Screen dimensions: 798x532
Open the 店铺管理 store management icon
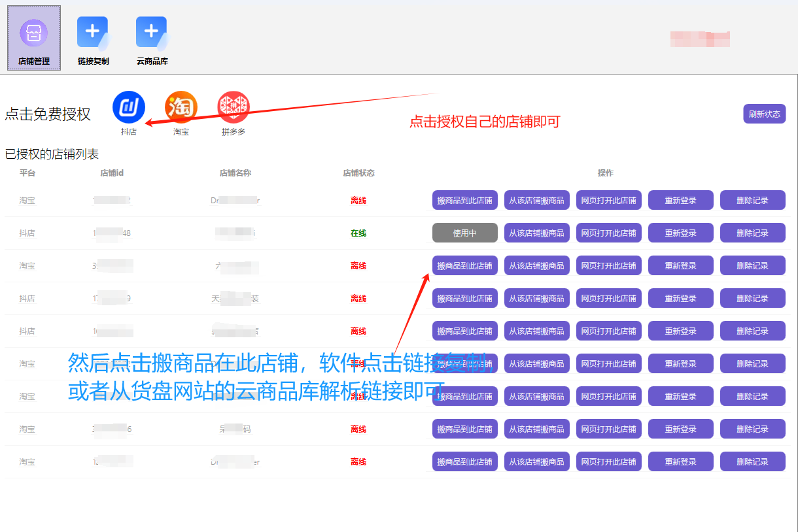[34, 38]
